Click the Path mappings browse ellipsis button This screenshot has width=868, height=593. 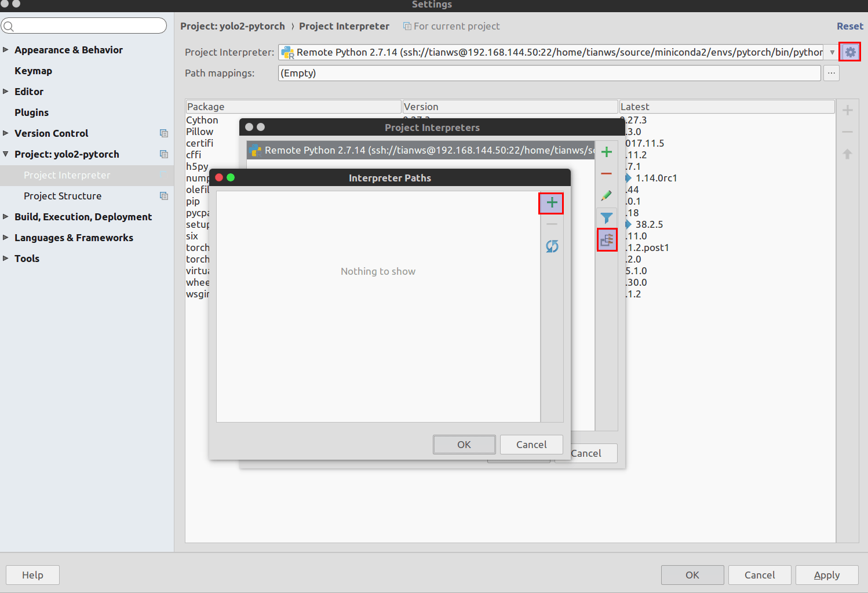(831, 73)
